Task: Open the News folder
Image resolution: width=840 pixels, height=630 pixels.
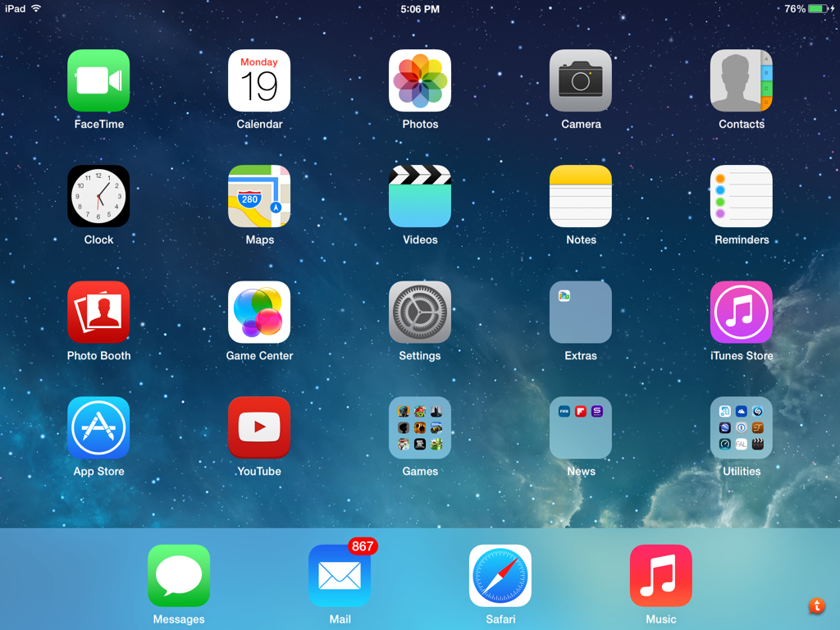Action: tap(581, 427)
